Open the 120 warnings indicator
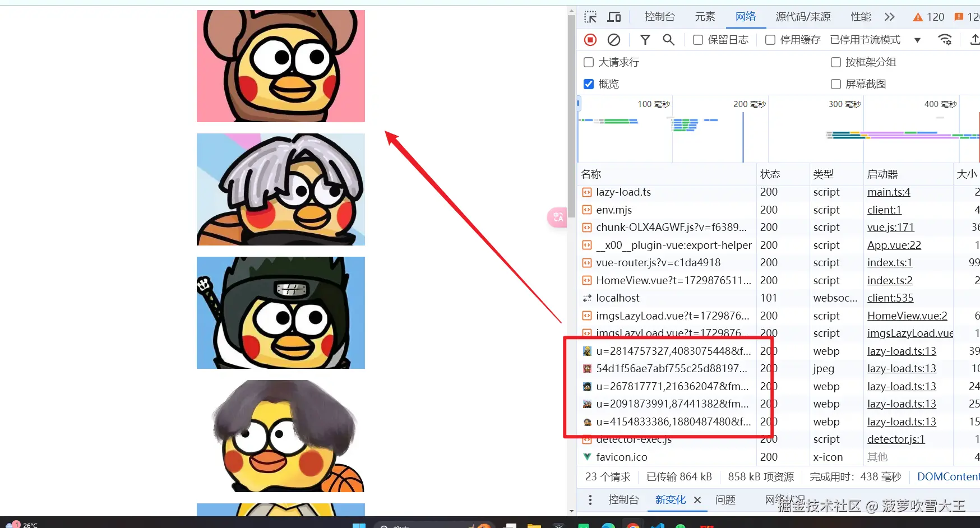980x528 pixels. click(x=928, y=17)
